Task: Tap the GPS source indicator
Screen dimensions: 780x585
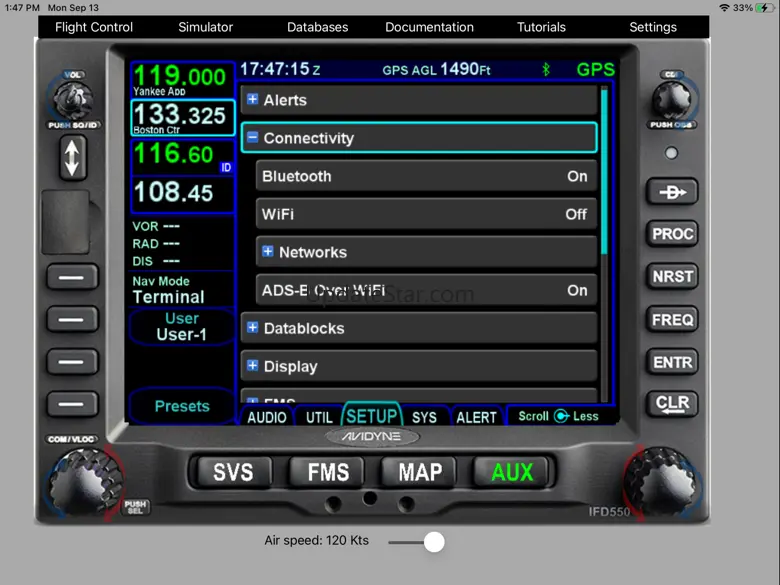Action: pyautogui.click(x=595, y=69)
